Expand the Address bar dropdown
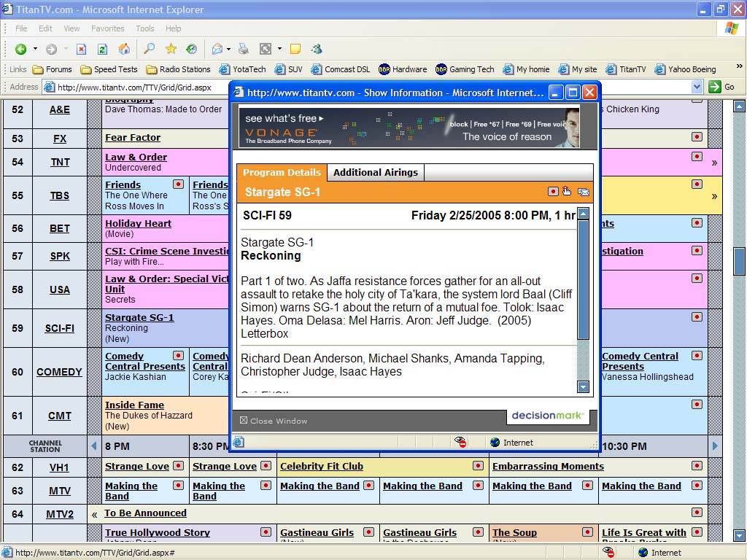Image resolution: width=747 pixels, height=560 pixels. pos(697,87)
